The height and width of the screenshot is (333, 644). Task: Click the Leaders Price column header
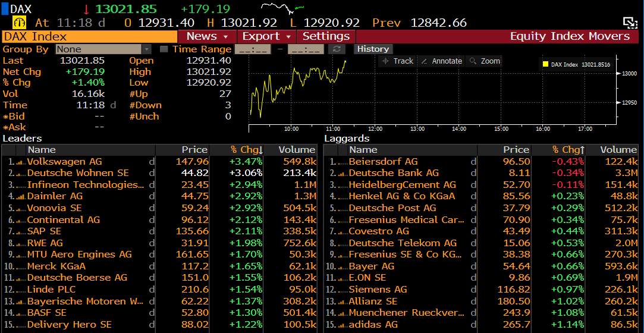pyautogui.click(x=183, y=150)
